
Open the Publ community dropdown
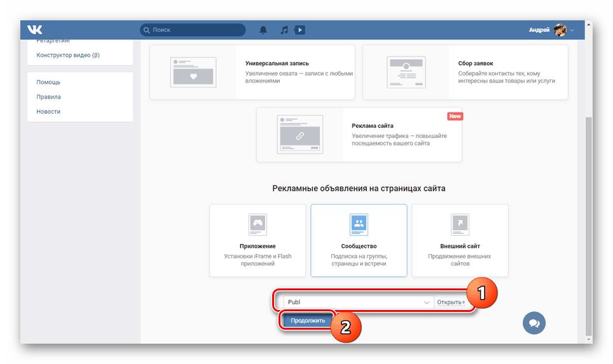pos(359,302)
